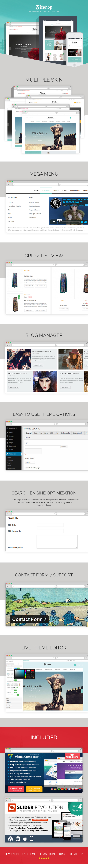Click the SEO Keywords input field
This screenshot has height=868, width=88.
[50, 531]
